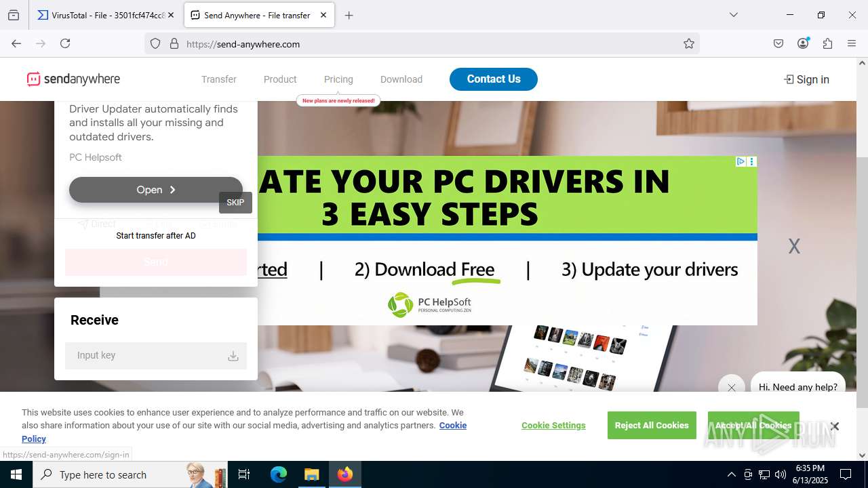The width and height of the screenshot is (868, 488).
Task: Click the Contact Us button
Action: pos(494,79)
